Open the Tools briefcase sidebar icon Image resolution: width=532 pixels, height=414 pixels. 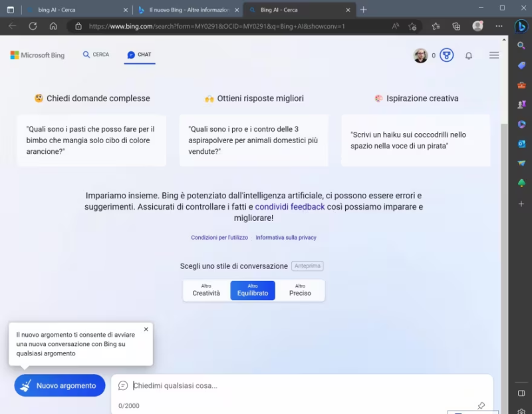[521, 85]
